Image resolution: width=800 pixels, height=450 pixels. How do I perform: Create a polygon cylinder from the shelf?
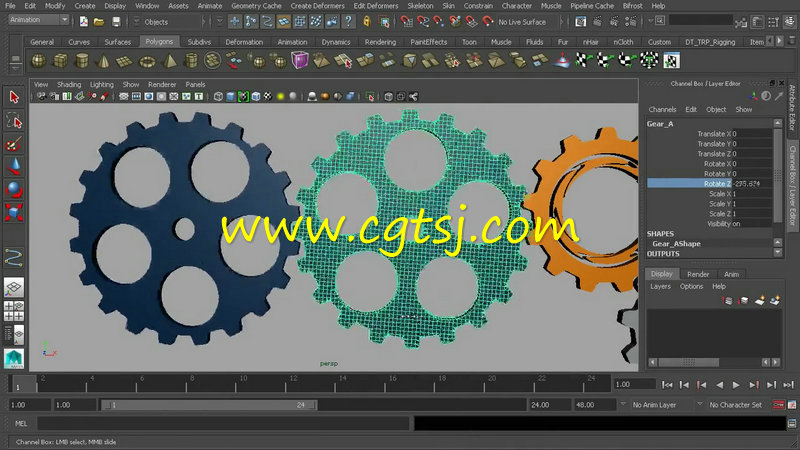click(x=82, y=61)
